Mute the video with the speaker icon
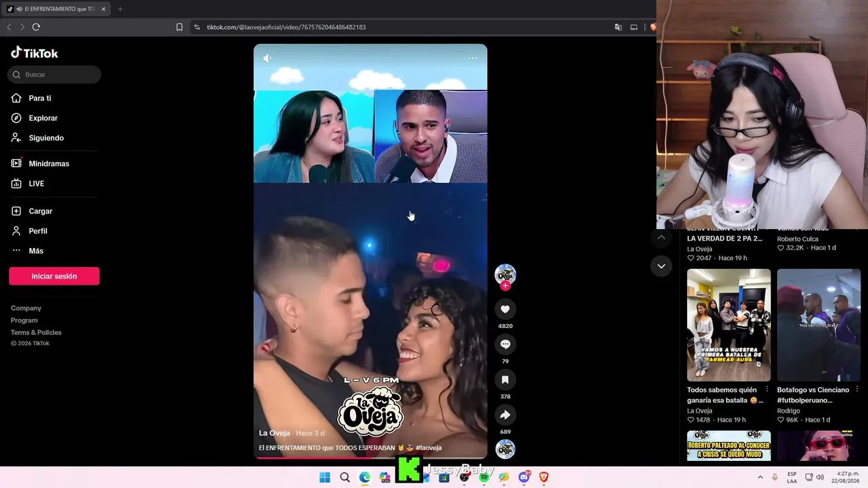Screen dimensions: 868x488 (x=267, y=58)
